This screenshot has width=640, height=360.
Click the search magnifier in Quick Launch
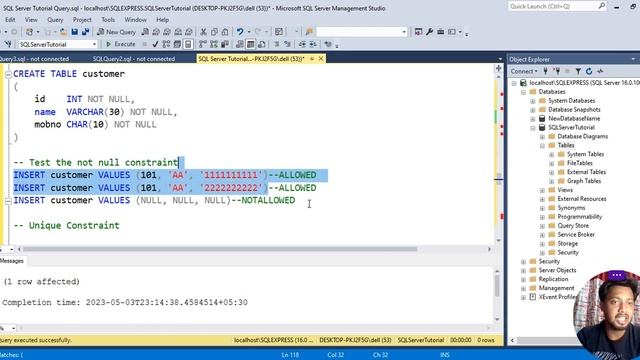[x=602, y=6]
